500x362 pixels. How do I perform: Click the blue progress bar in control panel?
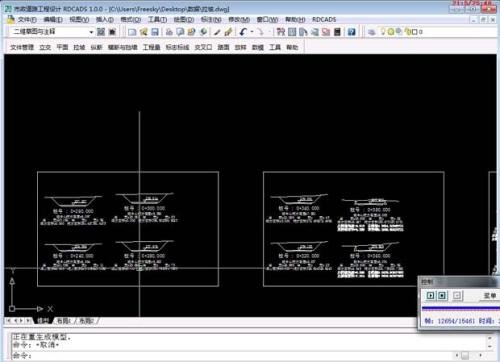[x=461, y=308]
